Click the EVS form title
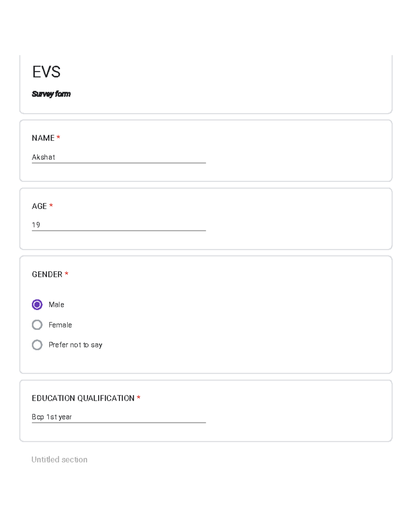Viewport: 411px width, 532px height. click(x=46, y=72)
